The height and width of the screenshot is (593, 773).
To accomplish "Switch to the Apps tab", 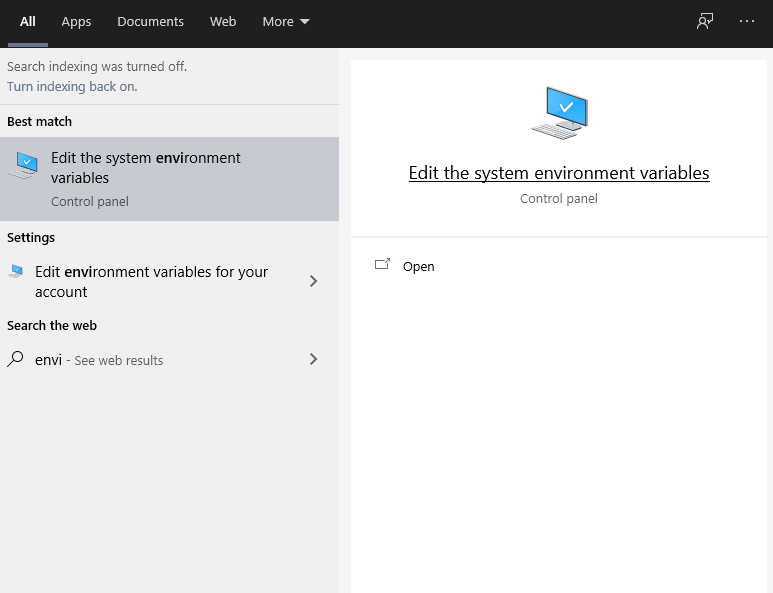I will click(76, 22).
